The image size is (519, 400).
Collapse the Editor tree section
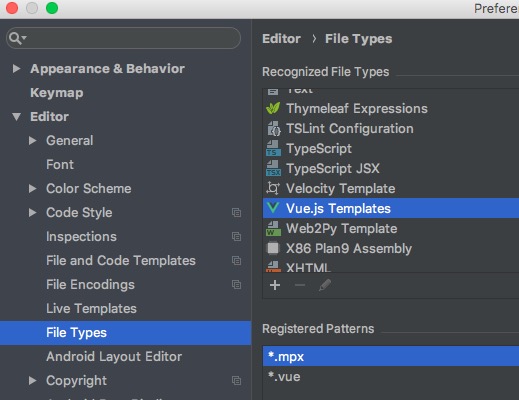point(16,117)
